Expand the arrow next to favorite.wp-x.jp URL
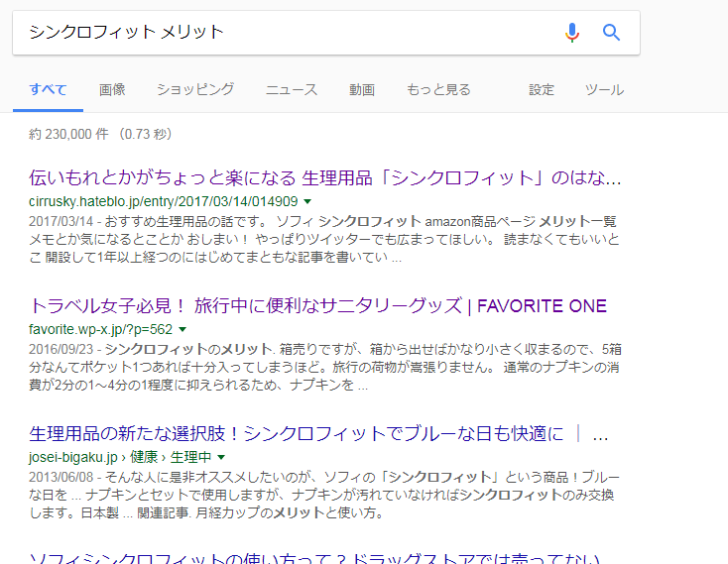 click(182, 330)
